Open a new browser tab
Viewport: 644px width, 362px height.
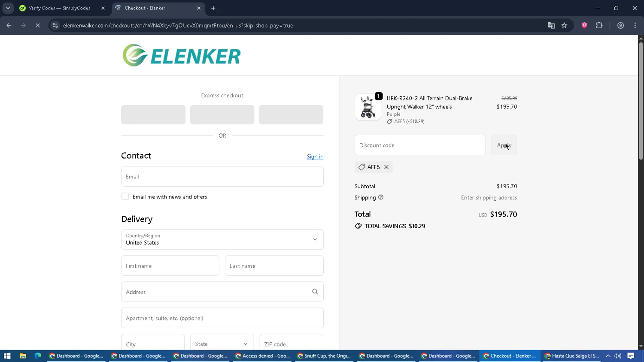(x=213, y=8)
